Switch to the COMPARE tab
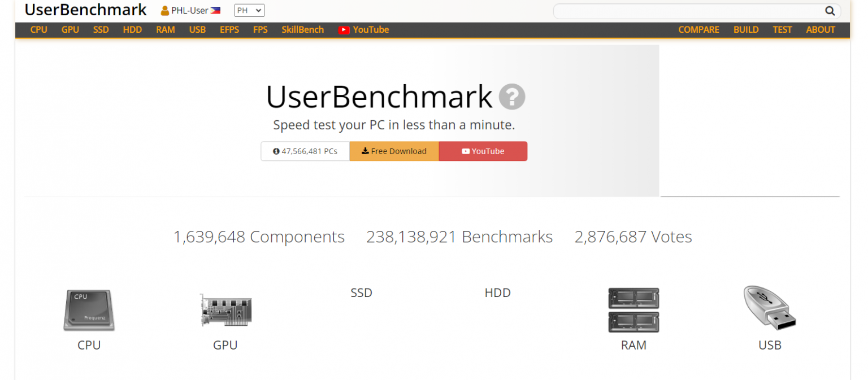The height and width of the screenshot is (380, 868). pyautogui.click(x=698, y=29)
